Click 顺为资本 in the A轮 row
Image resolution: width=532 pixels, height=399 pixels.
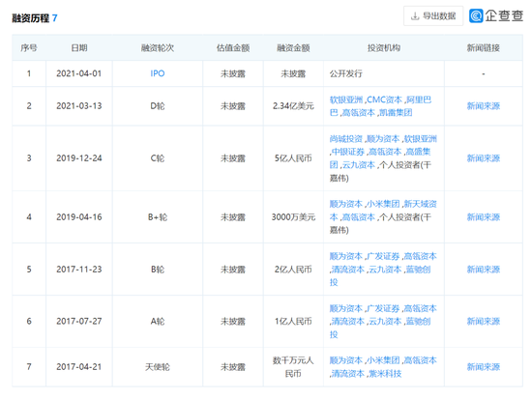346,308
